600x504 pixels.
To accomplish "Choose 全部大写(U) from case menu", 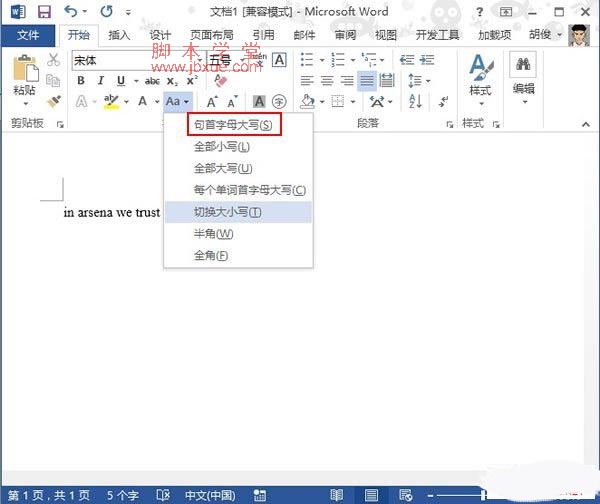I will pos(238,168).
